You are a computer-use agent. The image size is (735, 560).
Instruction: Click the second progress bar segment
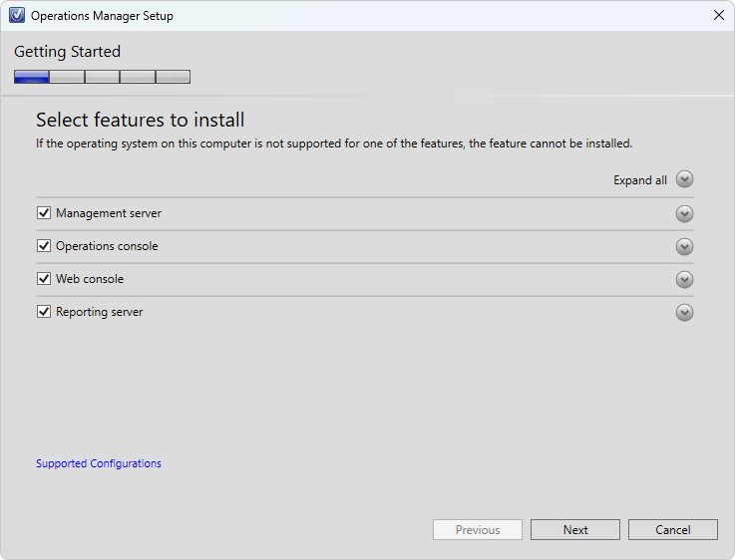coord(67,77)
